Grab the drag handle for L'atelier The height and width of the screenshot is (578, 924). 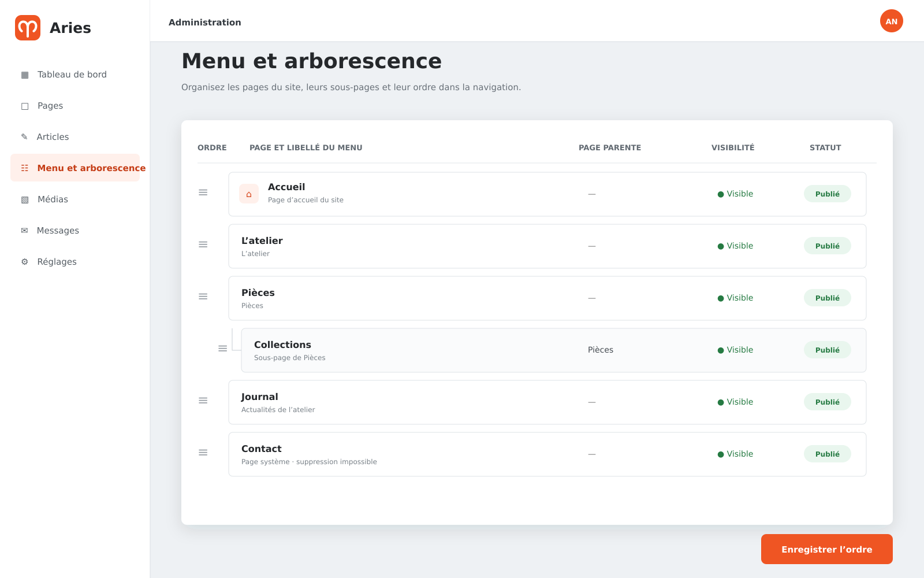click(x=203, y=244)
